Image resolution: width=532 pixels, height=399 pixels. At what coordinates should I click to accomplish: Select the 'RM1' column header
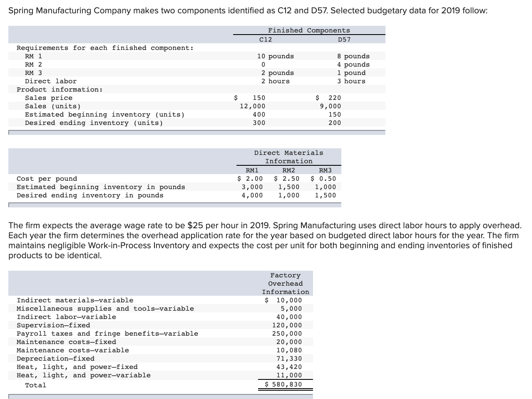coord(252,170)
